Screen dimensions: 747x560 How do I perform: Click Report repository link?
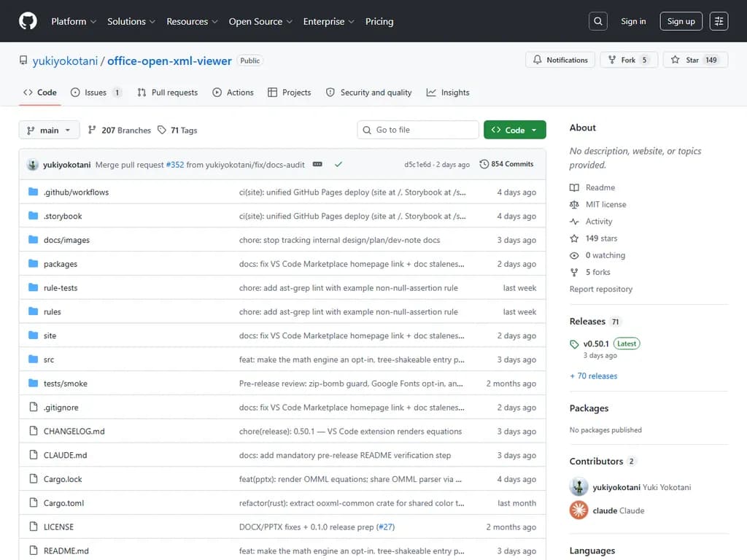[601, 289]
